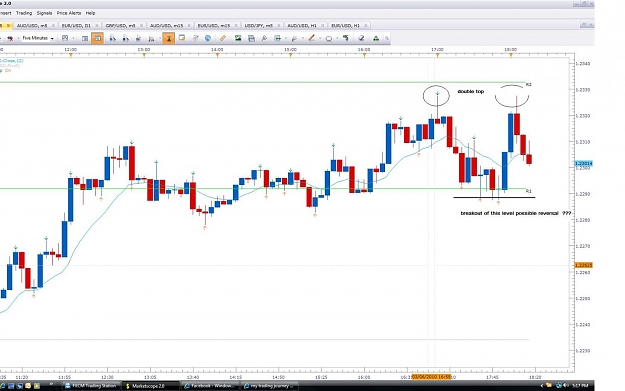Close the AUD/USD m5 tab
625x391 pixels.
[53, 26]
